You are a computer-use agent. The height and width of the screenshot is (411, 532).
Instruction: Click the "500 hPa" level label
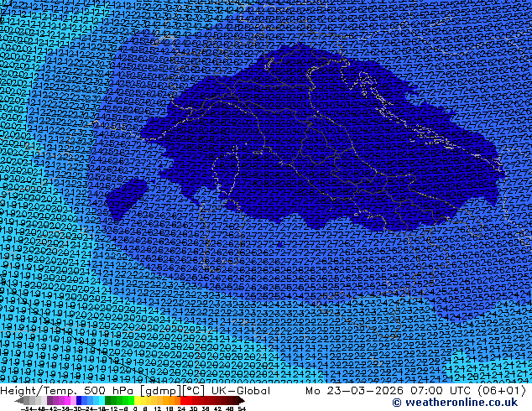click(x=110, y=391)
